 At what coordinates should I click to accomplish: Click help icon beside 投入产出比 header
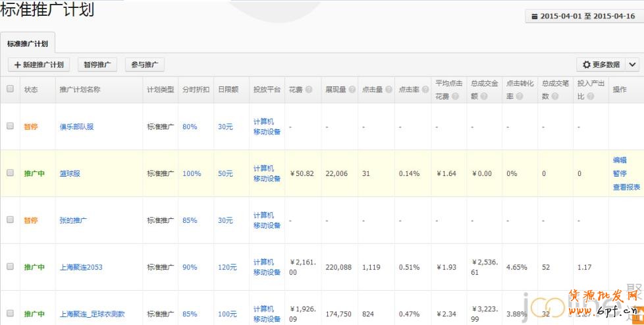(591, 96)
